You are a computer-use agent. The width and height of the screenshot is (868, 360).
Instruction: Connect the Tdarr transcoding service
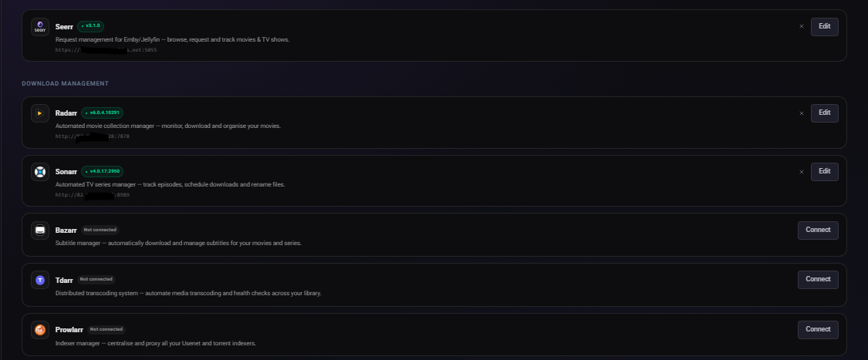pyautogui.click(x=818, y=279)
